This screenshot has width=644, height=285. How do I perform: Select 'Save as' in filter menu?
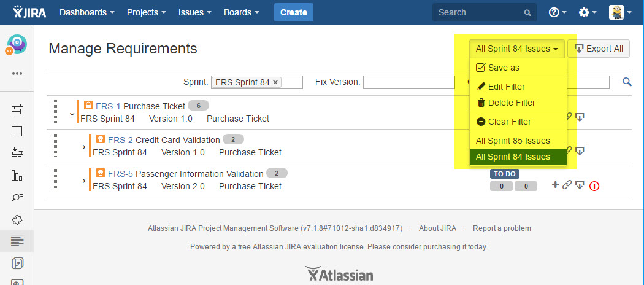[503, 68]
